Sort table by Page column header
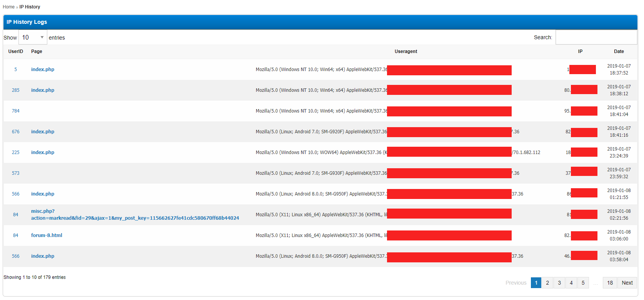The image size is (644, 300). click(x=37, y=51)
